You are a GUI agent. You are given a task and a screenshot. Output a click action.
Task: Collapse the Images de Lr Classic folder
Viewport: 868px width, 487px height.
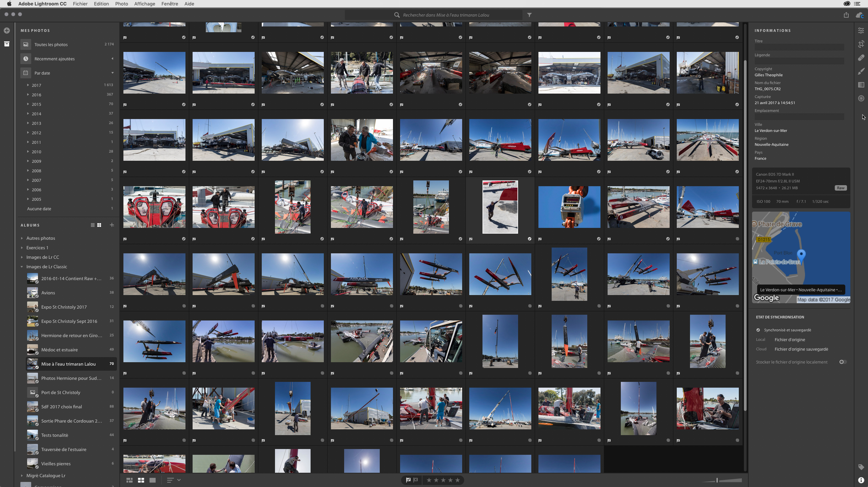tap(22, 267)
